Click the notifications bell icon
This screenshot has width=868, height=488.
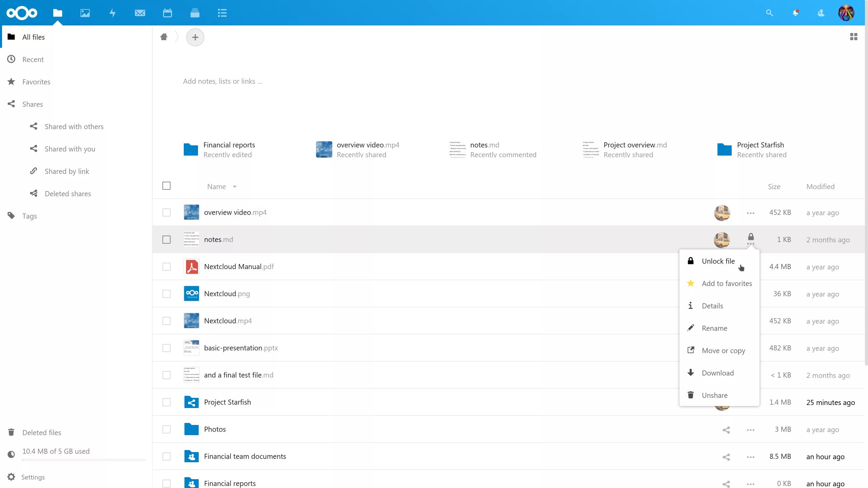[x=796, y=13]
